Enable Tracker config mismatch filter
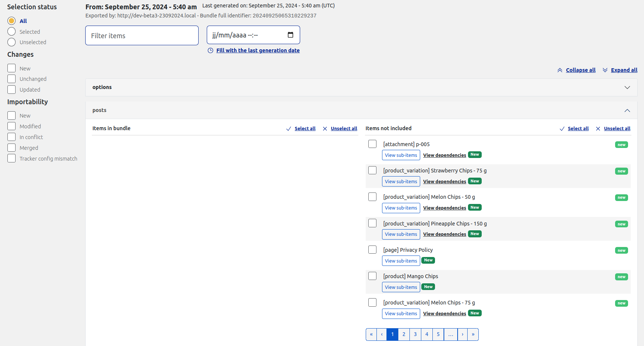Screen dimensions: 644x346 (x=11, y=158)
